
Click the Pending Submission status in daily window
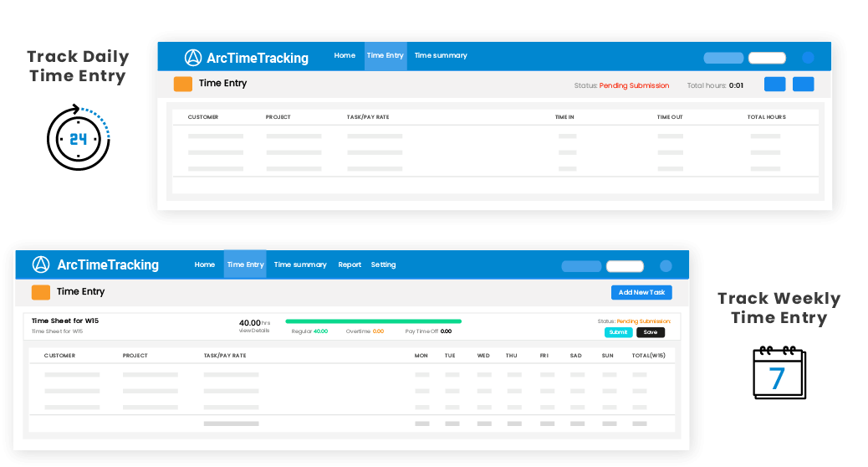click(635, 86)
